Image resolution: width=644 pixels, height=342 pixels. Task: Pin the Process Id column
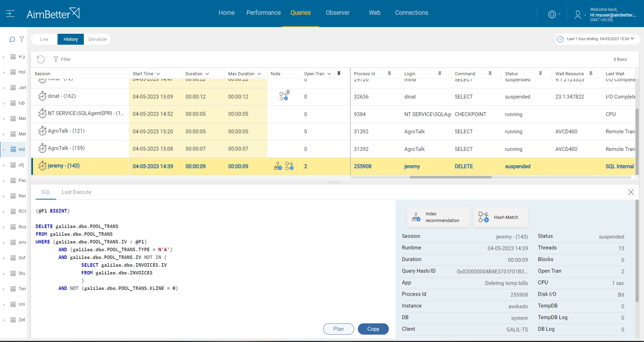tap(389, 74)
